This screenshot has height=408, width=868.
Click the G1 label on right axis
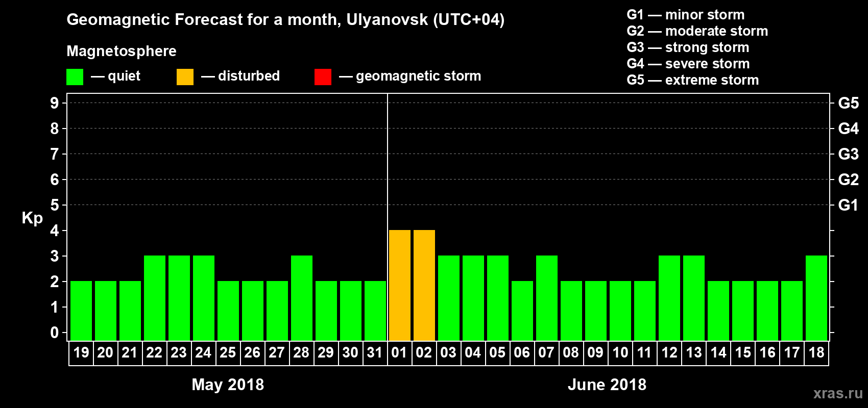(x=849, y=205)
